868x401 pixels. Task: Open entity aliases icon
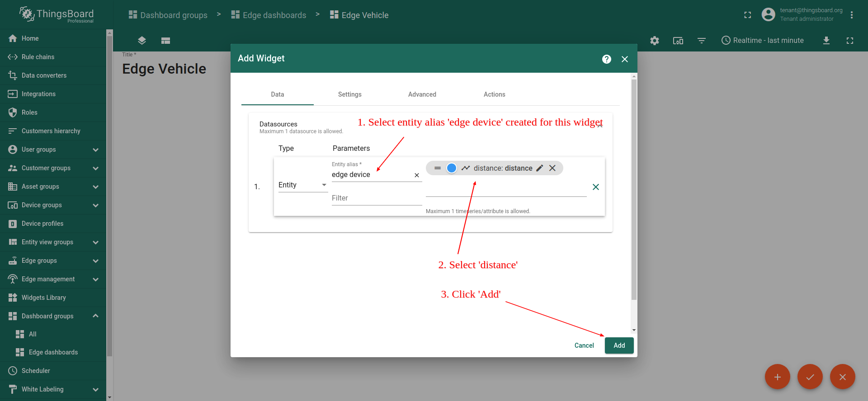678,41
